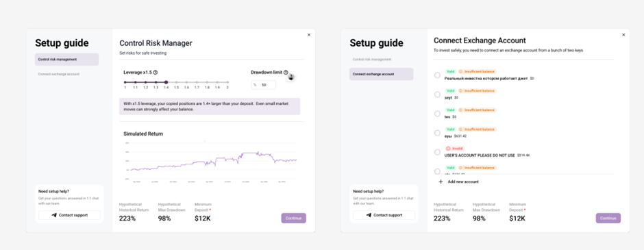Click the Simulated Return heading
644x250 pixels.
(x=143, y=134)
